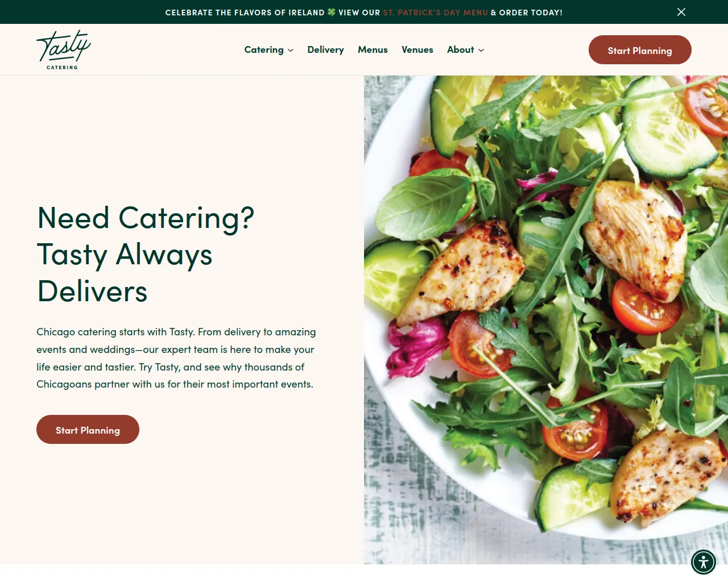Click the chicken salad hero image
The width and height of the screenshot is (728, 582).
[546, 320]
